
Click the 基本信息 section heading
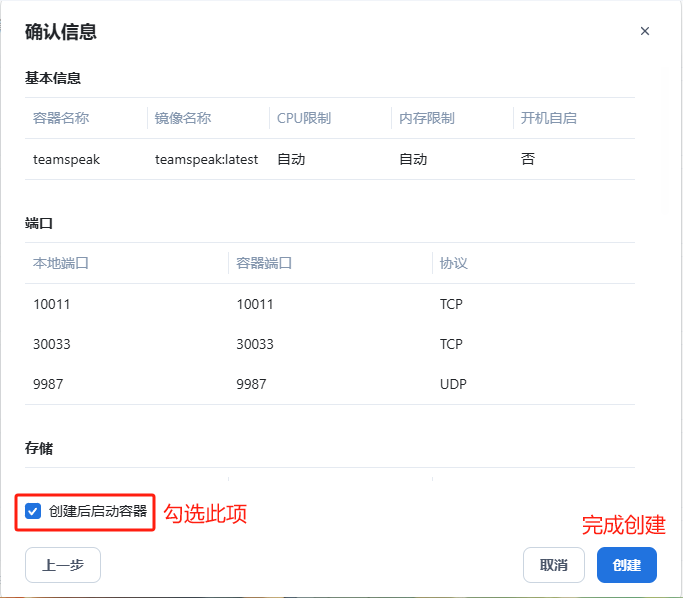[x=53, y=78]
